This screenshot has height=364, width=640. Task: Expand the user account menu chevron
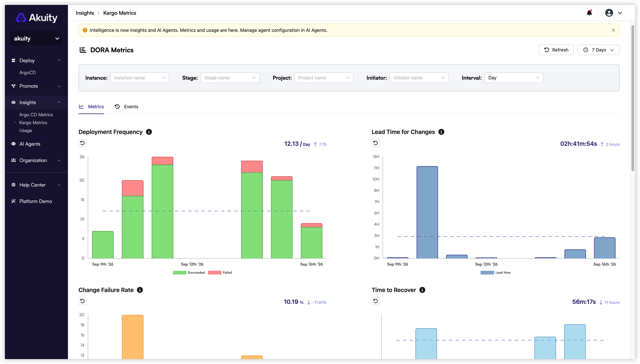coord(620,13)
